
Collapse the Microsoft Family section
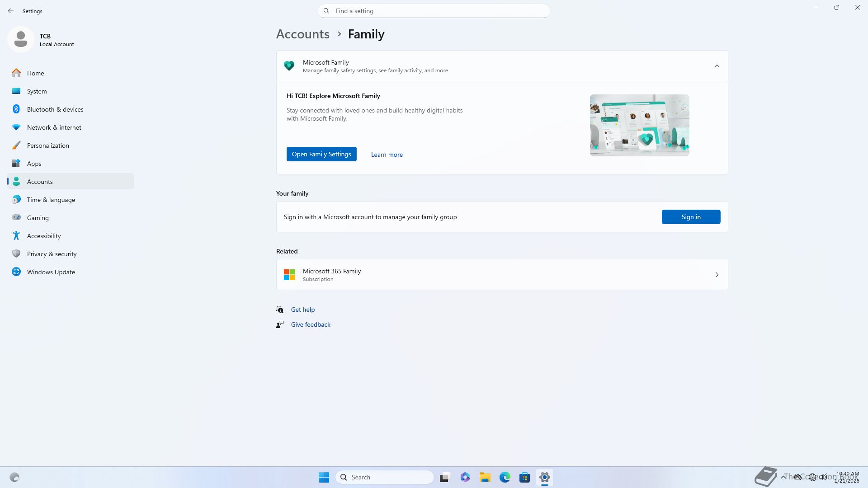[x=717, y=66]
